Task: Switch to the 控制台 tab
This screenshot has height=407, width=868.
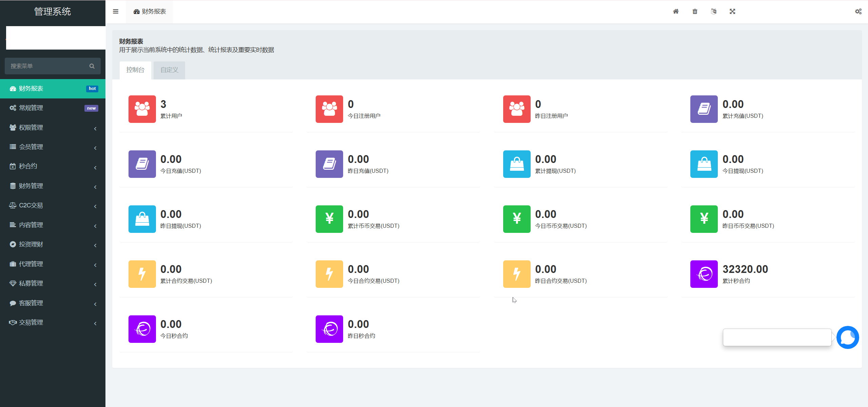Action: coord(135,70)
